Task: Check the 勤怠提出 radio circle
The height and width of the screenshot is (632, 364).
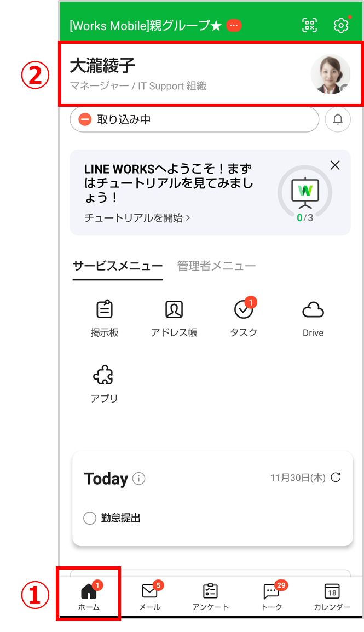Action: (90, 518)
